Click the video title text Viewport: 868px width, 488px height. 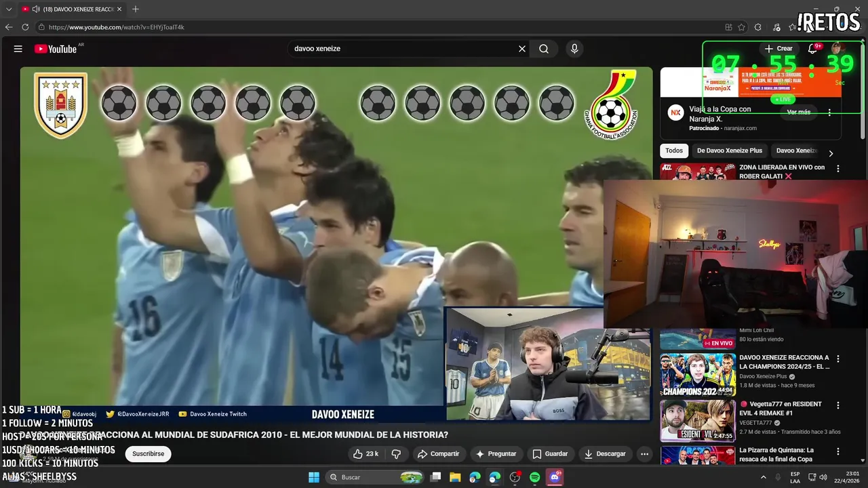(234, 434)
